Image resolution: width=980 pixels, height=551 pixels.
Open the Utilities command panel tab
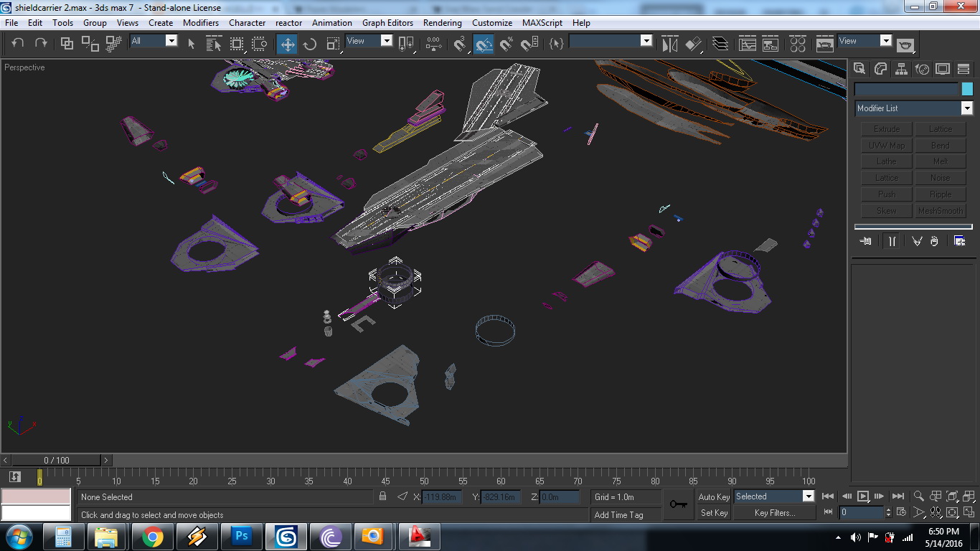963,69
